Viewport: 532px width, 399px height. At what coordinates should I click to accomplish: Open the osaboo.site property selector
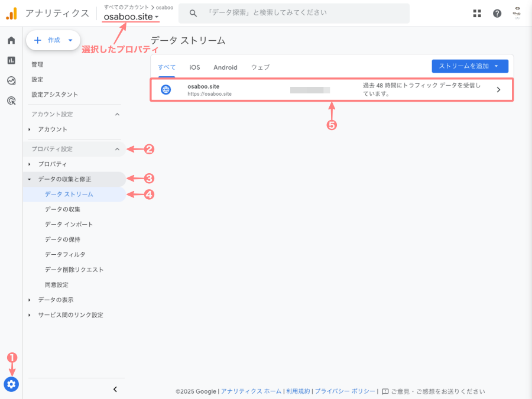pyautogui.click(x=131, y=17)
